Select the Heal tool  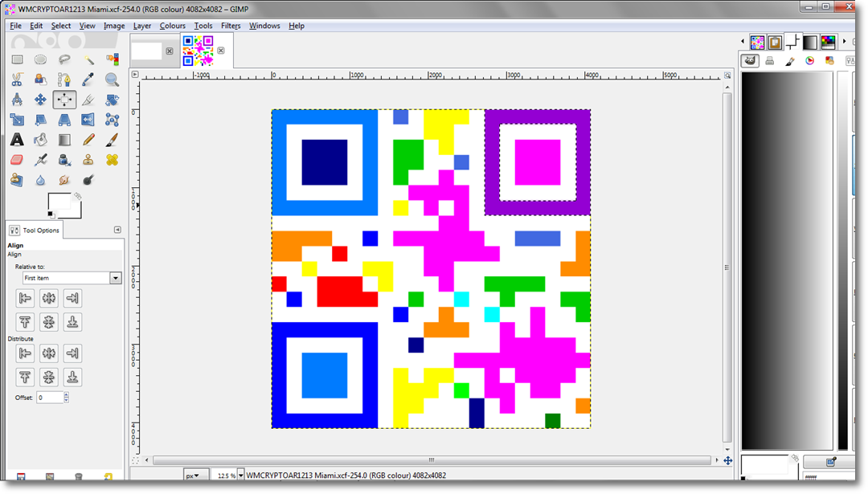click(112, 160)
